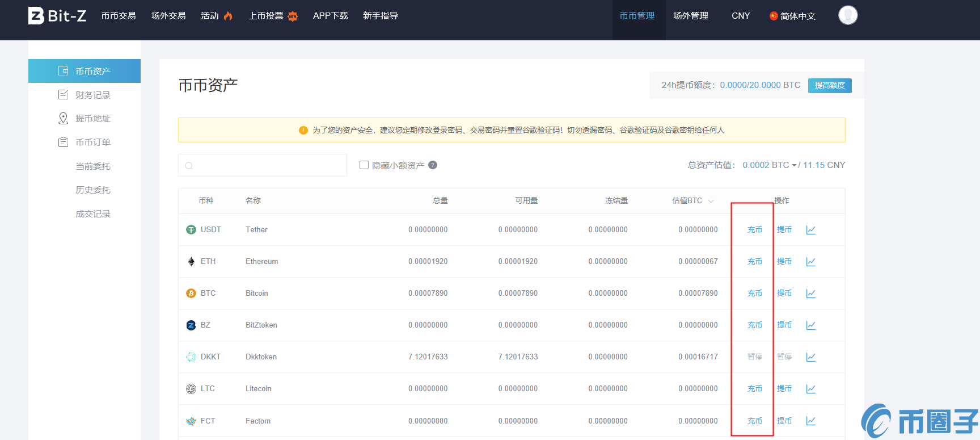Click 提币 for FCT
Image resolution: width=980 pixels, height=440 pixels.
point(784,421)
